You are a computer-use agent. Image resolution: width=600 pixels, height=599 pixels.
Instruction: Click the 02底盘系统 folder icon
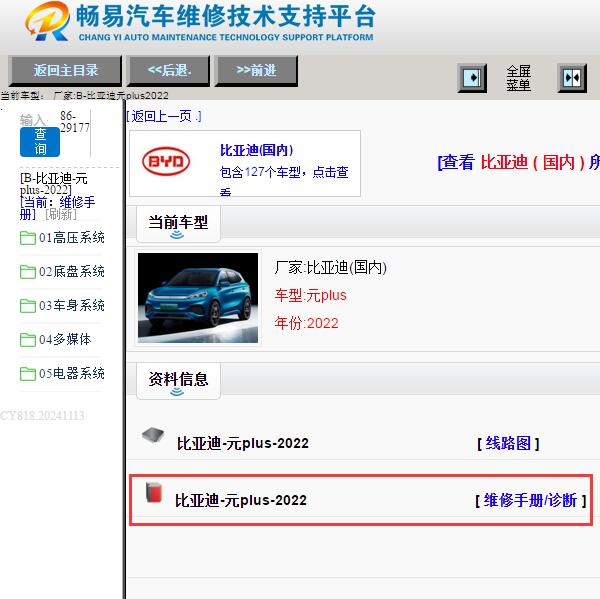[28, 272]
